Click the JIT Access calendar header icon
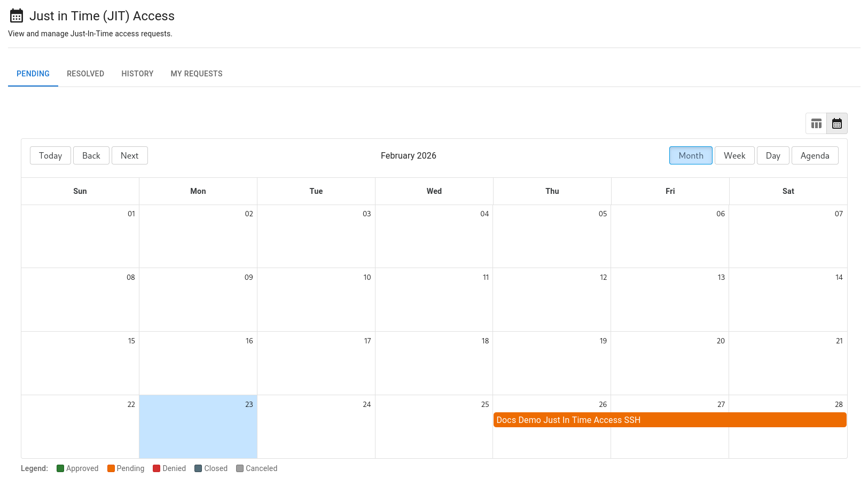This screenshot has width=868, height=494. [x=17, y=16]
